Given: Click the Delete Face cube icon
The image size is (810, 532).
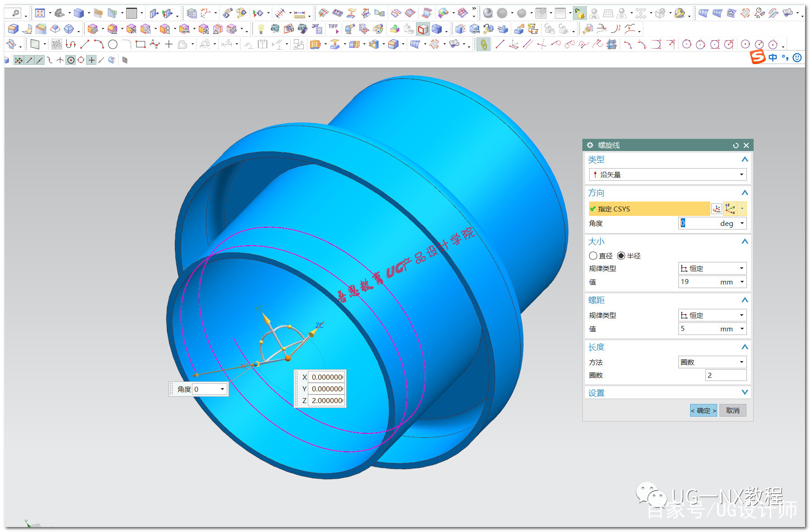Looking at the screenshot, I should click(x=131, y=29).
